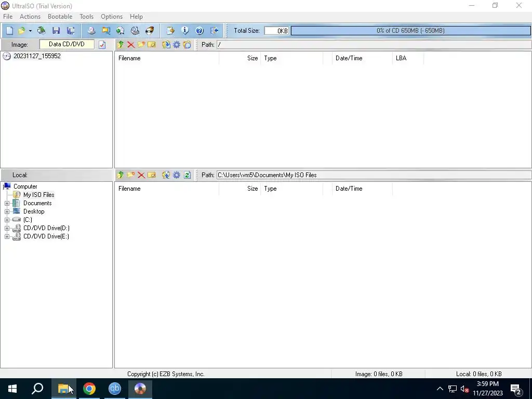Image resolution: width=532 pixels, height=399 pixels.
Task: Click the LBA column header
Action: pyautogui.click(x=408, y=58)
